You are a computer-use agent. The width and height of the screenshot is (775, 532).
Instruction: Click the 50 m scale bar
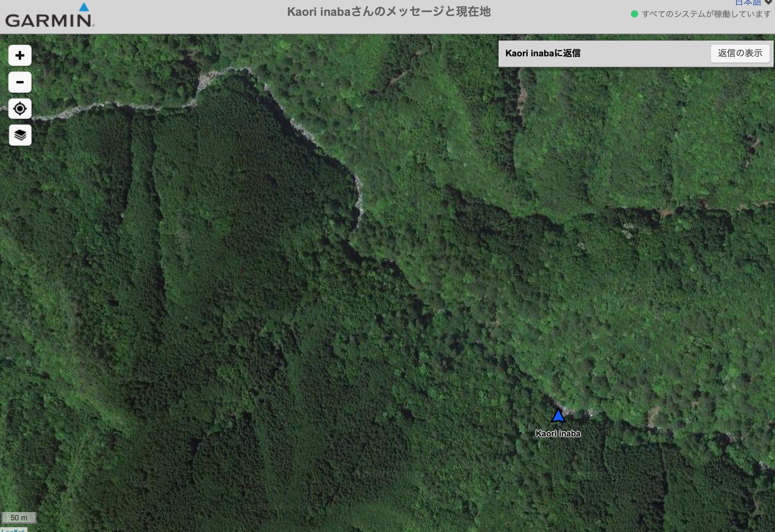click(x=19, y=518)
